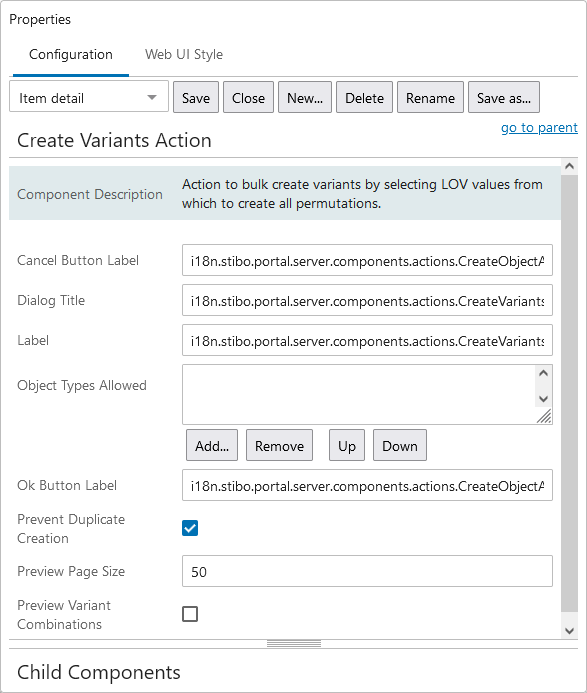587x693 pixels.
Task: Follow the go to parent link
Action: point(539,128)
